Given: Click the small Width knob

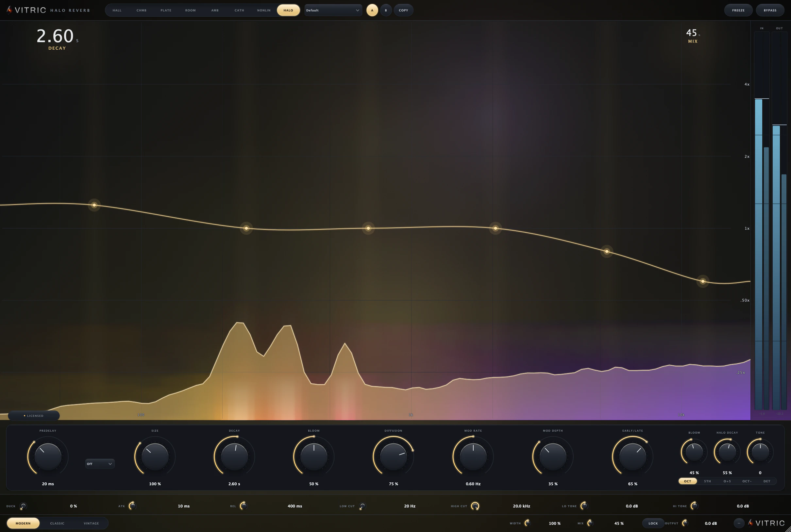Looking at the screenshot, I should click(x=527, y=523).
